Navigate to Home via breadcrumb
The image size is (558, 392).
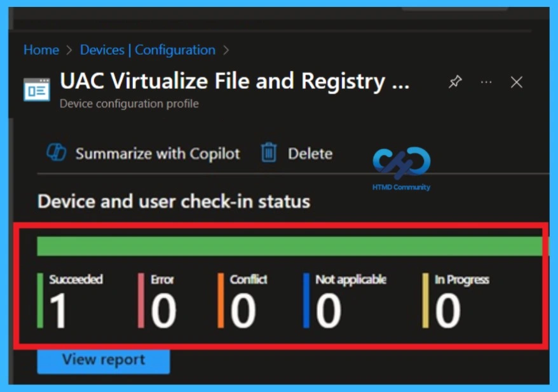41,50
